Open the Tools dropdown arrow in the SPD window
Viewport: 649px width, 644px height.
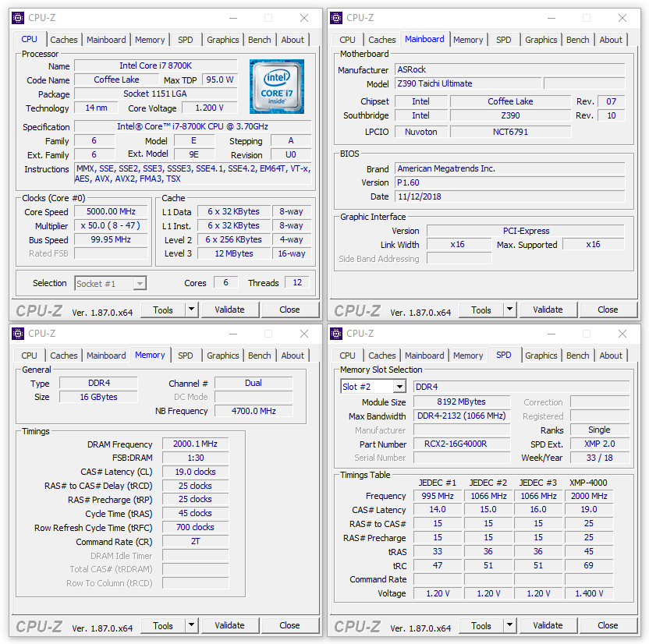510,625
